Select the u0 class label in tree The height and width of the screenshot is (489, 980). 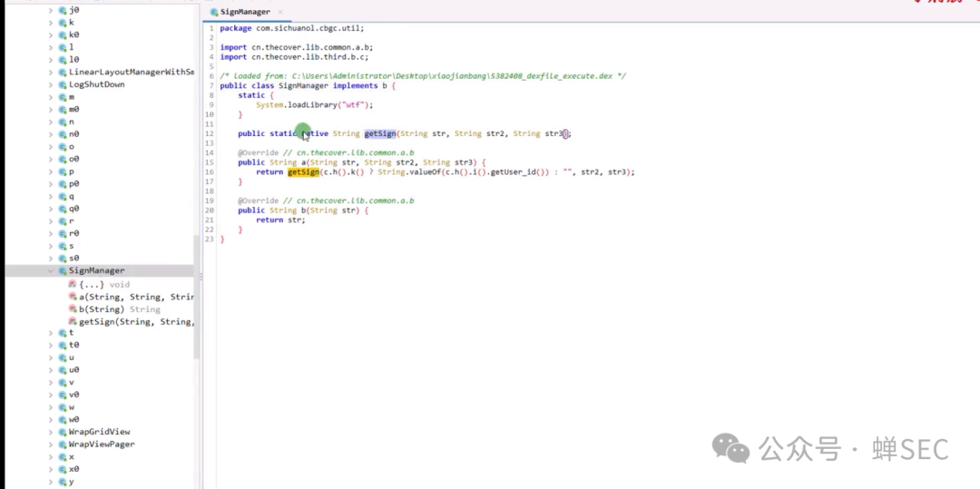pyautogui.click(x=73, y=370)
